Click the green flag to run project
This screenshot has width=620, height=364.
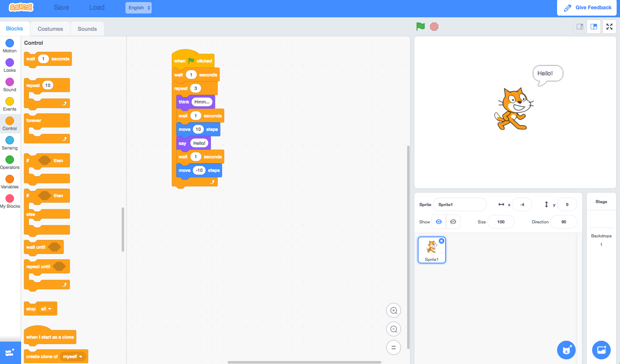point(420,26)
